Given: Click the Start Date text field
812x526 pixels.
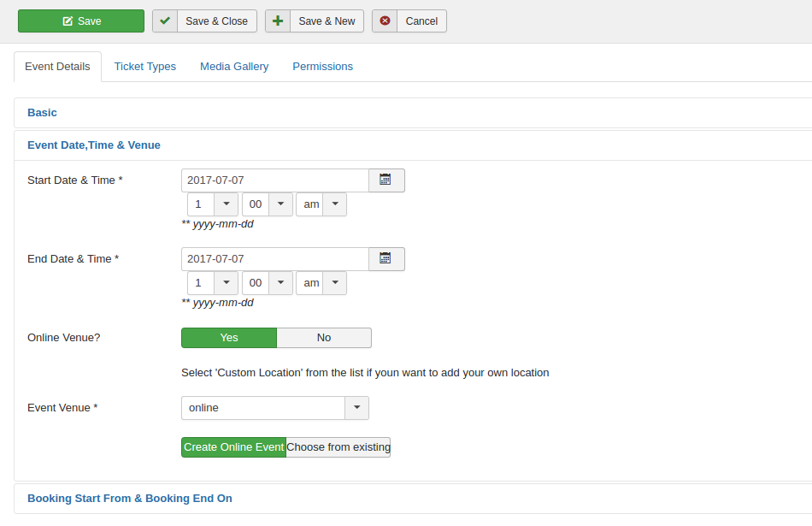Looking at the screenshot, I should 274,180.
